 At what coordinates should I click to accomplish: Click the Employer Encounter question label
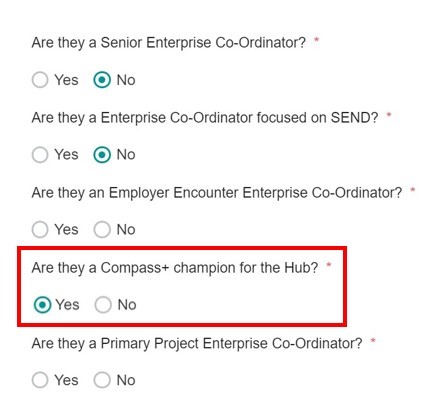tap(217, 193)
